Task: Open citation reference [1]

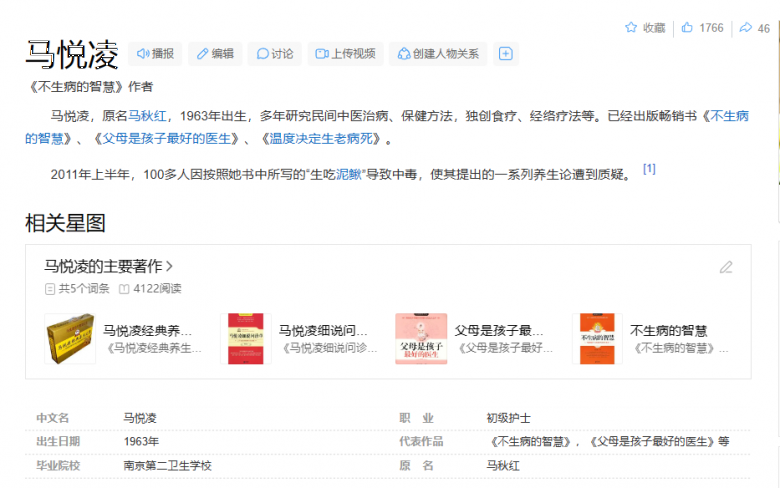Action: pyautogui.click(x=649, y=169)
